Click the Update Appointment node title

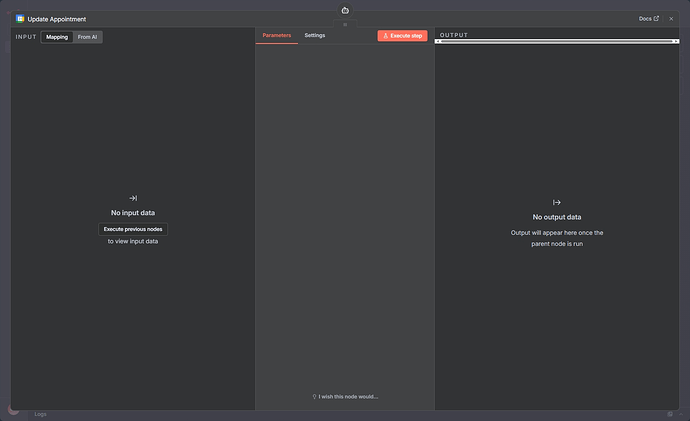click(x=57, y=19)
